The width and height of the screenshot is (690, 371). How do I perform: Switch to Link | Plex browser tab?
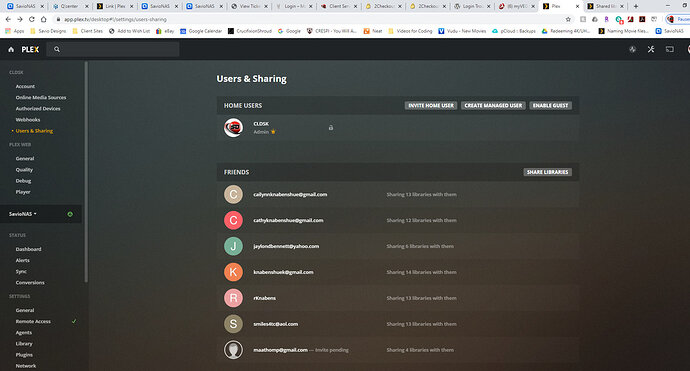click(x=114, y=6)
